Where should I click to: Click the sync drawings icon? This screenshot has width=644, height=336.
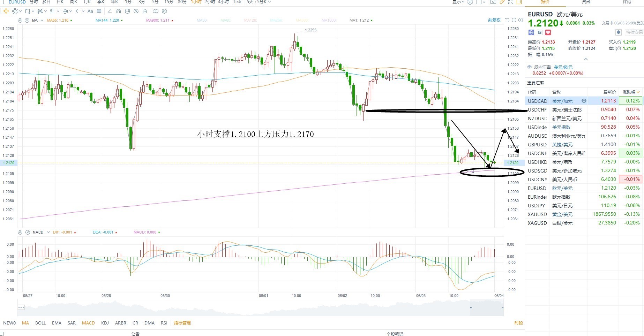point(127,11)
